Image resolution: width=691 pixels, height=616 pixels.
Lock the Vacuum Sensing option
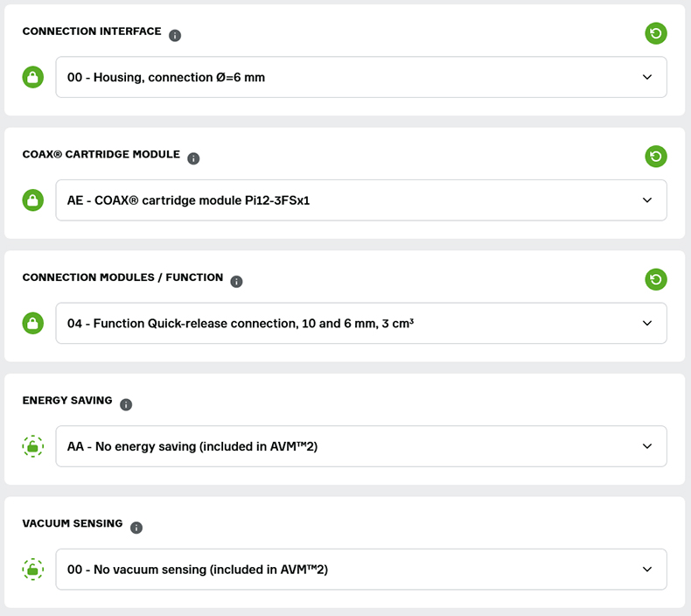pyautogui.click(x=33, y=570)
